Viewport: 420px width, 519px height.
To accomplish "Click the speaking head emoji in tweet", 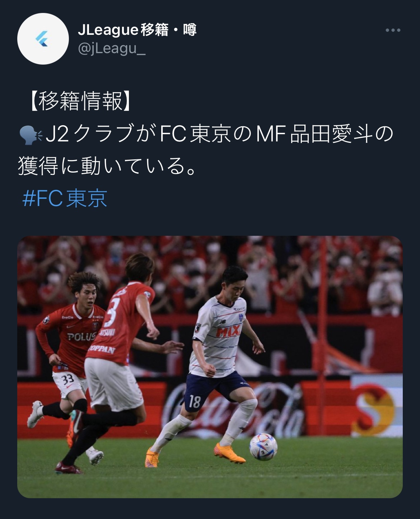I will point(30,134).
